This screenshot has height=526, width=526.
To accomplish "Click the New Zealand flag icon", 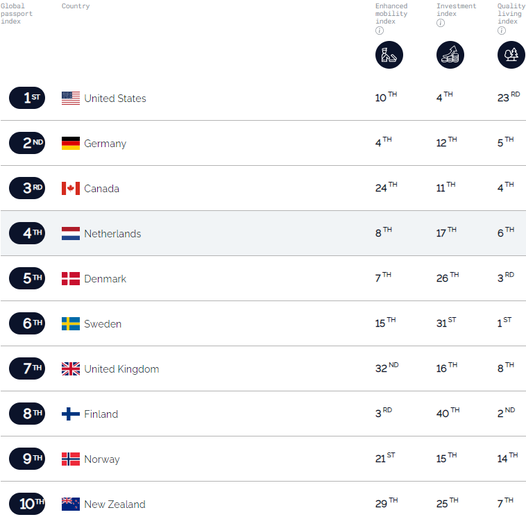I will pos(71,504).
